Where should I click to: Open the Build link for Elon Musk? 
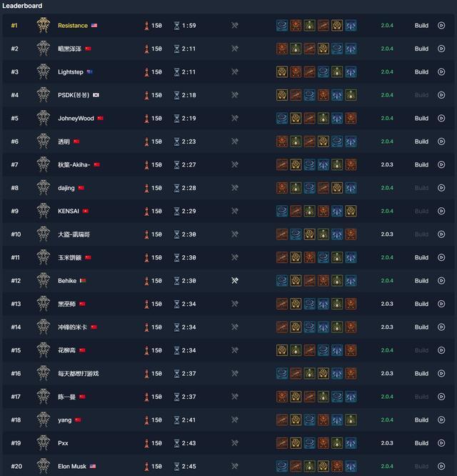click(x=421, y=467)
